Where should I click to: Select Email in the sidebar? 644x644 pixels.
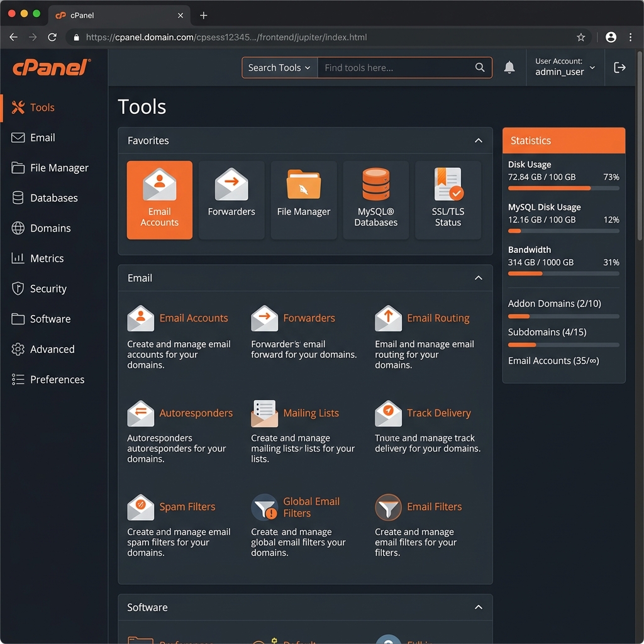tap(54, 138)
